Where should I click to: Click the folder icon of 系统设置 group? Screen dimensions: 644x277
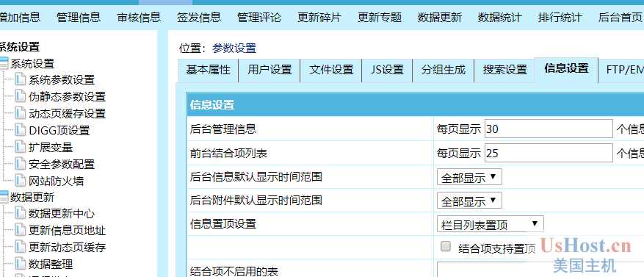tap(4, 63)
